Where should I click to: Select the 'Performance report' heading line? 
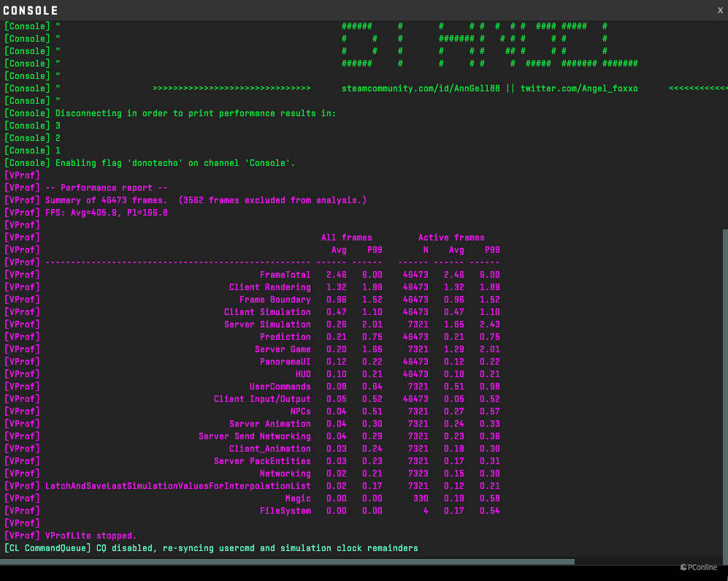coord(107,188)
